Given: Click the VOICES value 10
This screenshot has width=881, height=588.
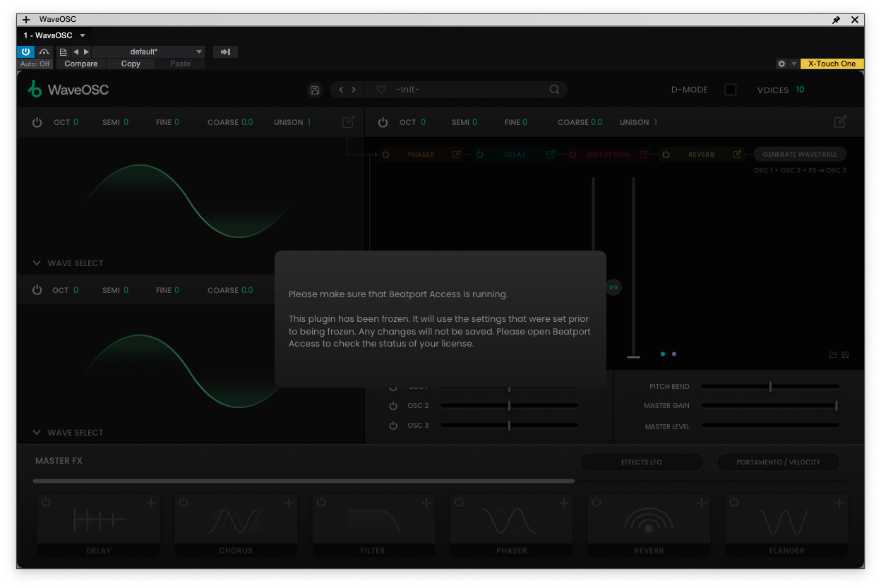Looking at the screenshot, I should coord(800,90).
